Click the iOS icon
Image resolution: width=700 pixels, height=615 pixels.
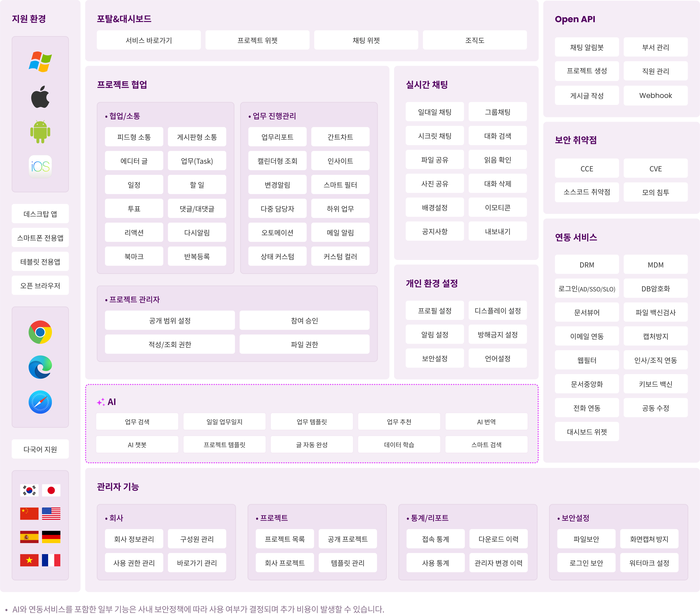(x=40, y=167)
